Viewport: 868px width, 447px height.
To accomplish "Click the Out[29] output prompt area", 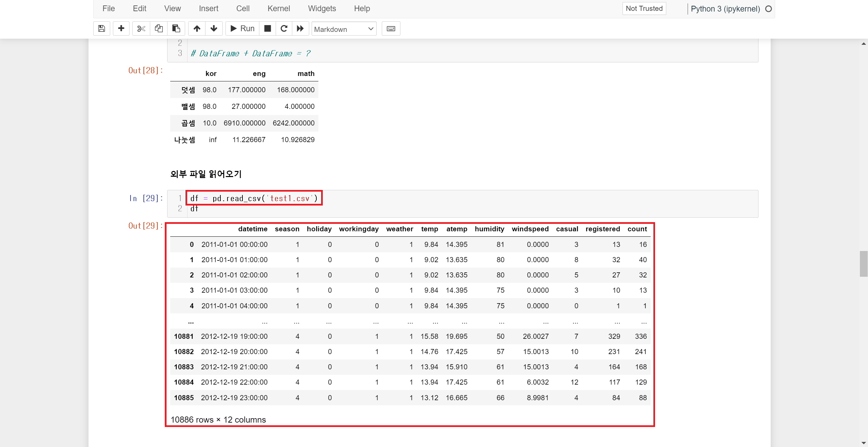I will pyautogui.click(x=145, y=226).
